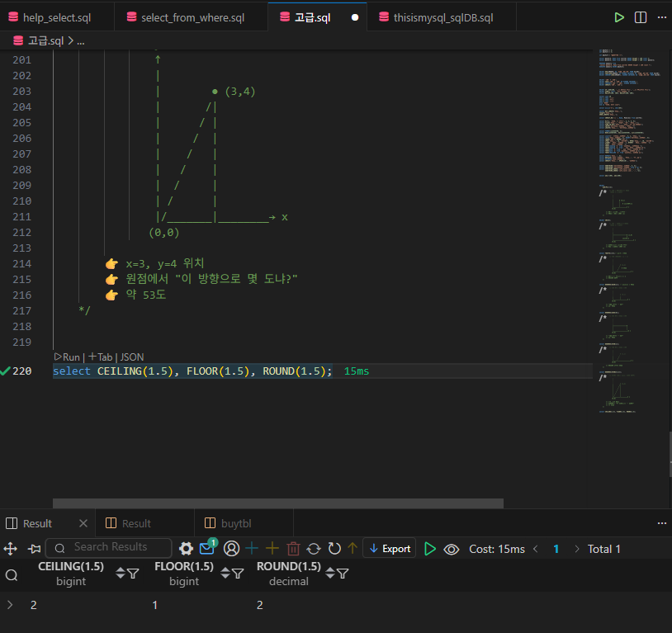Click the yellow up arrow commit icon
This screenshot has width=672, height=633.
point(353,548)
